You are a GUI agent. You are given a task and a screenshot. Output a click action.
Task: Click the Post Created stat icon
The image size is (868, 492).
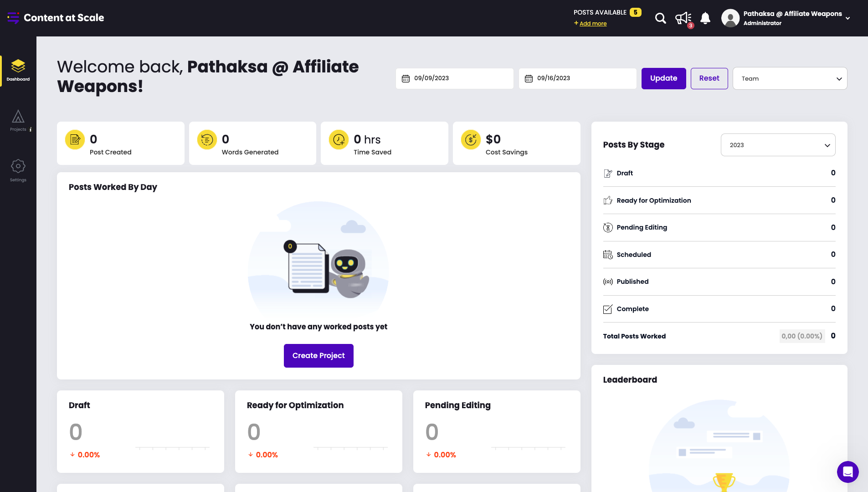click(75, 140)
